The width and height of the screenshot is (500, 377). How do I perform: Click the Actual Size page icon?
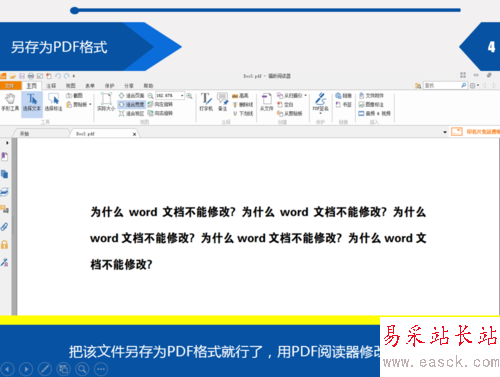[106, 102]
